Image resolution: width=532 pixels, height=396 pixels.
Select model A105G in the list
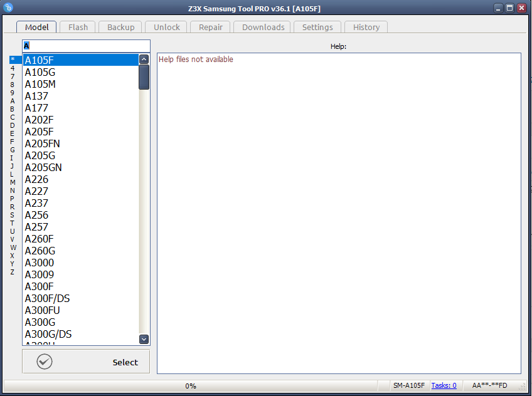tap(81, 72)
